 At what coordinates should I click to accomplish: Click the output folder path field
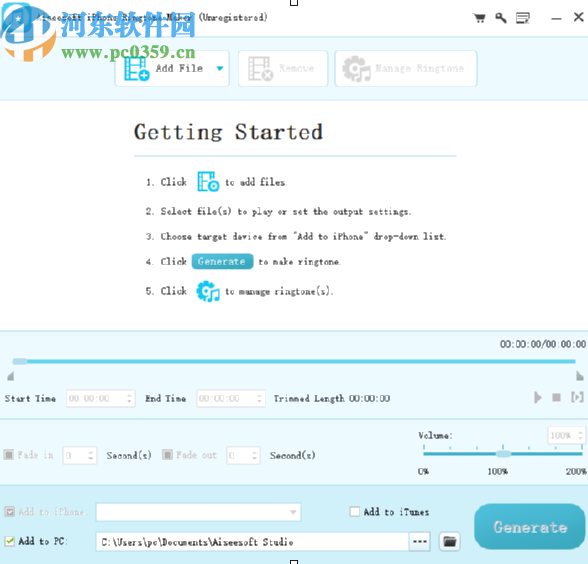(252, 542)
